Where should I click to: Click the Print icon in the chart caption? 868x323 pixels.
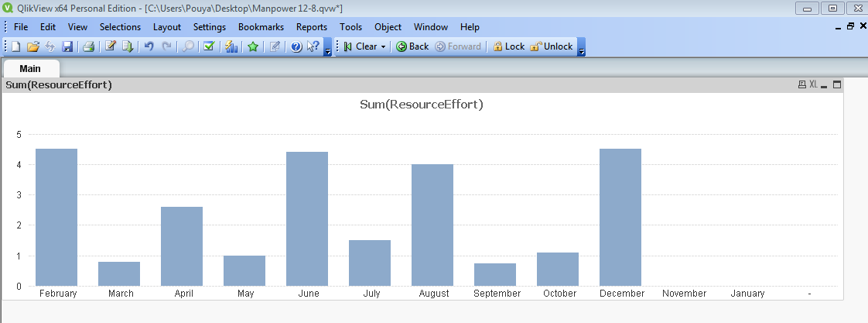[801, 84]
